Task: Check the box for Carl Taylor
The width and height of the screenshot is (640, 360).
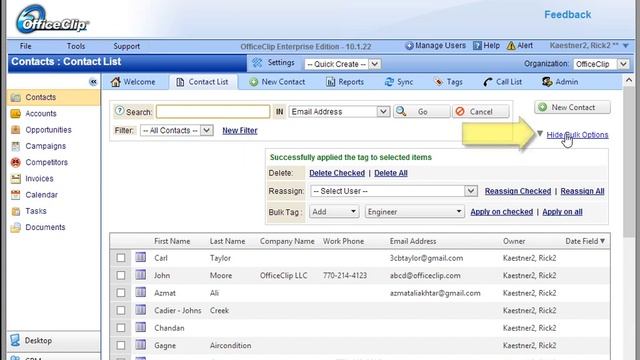Action: pyautogui.click(x=121, y=258)
